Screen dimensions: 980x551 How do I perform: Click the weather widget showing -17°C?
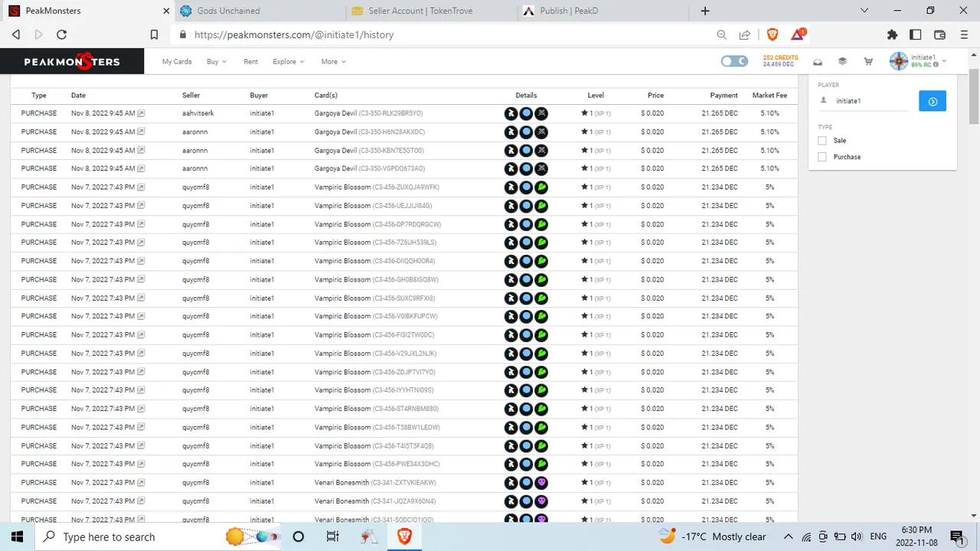pos(713,536)
